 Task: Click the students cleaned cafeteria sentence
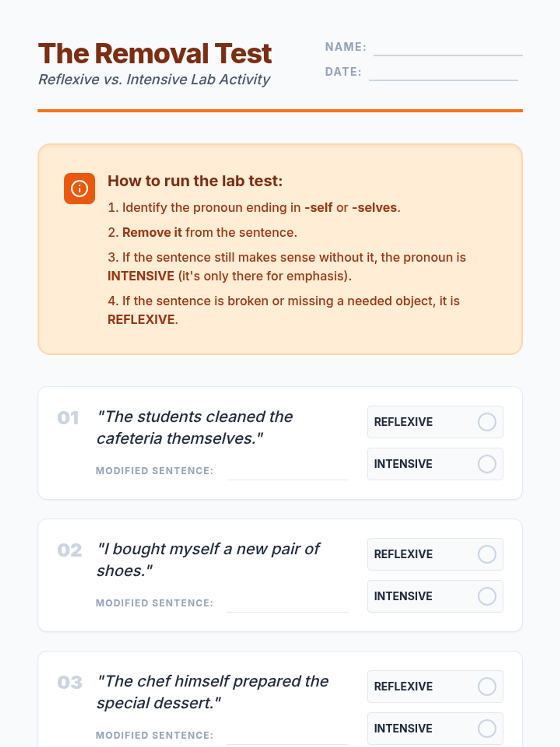[x=195, y=427]
